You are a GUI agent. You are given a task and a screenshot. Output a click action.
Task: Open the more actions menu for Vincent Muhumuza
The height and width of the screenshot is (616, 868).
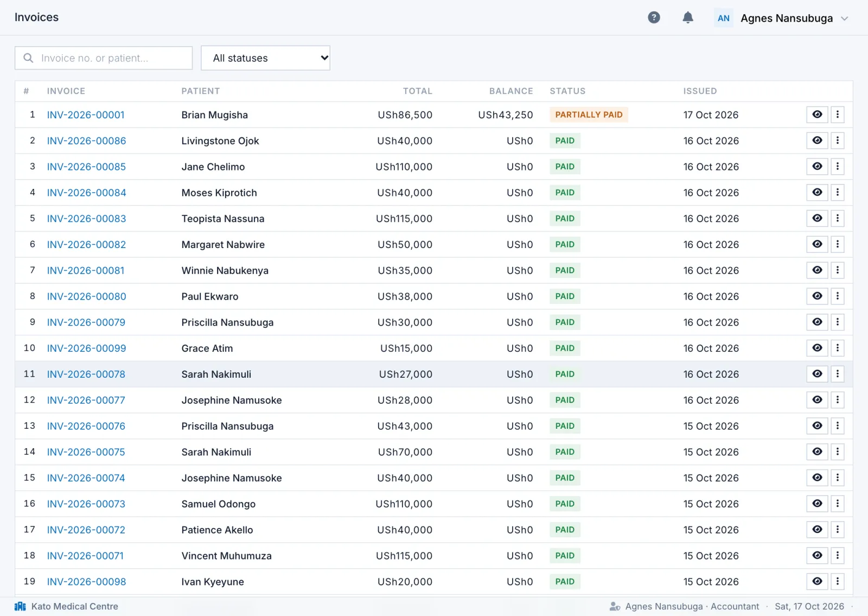tap(838, 555)
